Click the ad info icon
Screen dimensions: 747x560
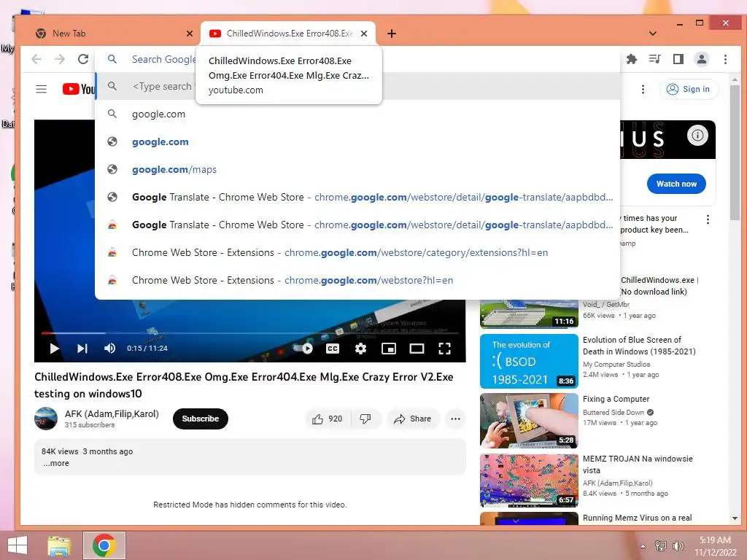point(697,135)
